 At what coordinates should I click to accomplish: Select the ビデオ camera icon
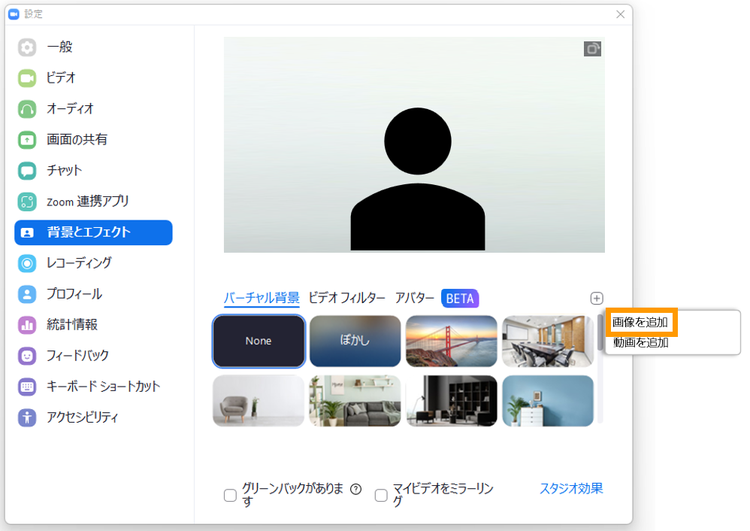click(x=27, y=78)
